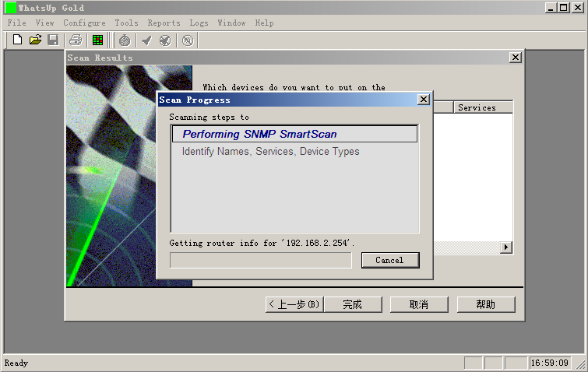Close the Scan Progress dialog
This screenshot has width=588, height=372.
pos(424,100)
